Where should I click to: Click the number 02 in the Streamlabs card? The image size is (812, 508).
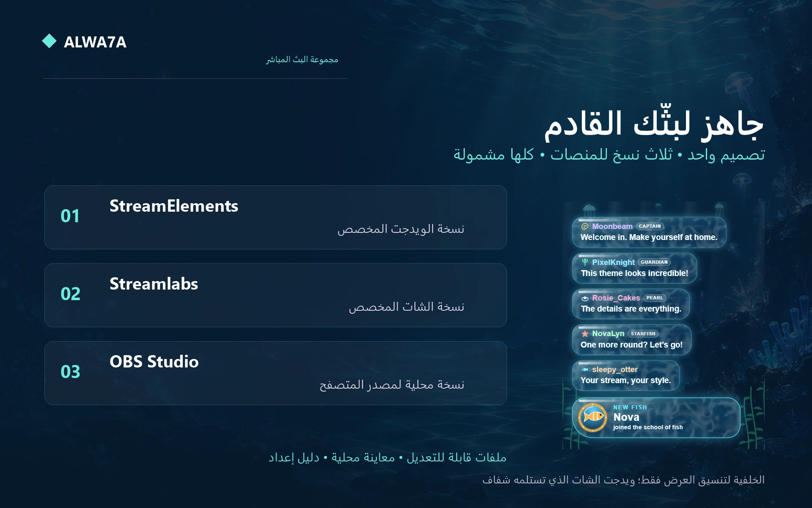(x=70, y=294)
